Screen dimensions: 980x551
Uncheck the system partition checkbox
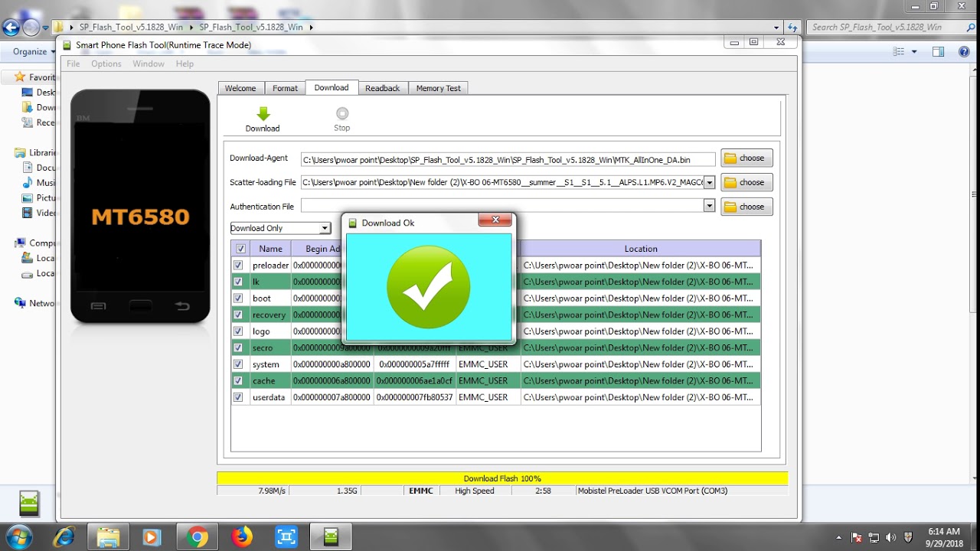238,364
